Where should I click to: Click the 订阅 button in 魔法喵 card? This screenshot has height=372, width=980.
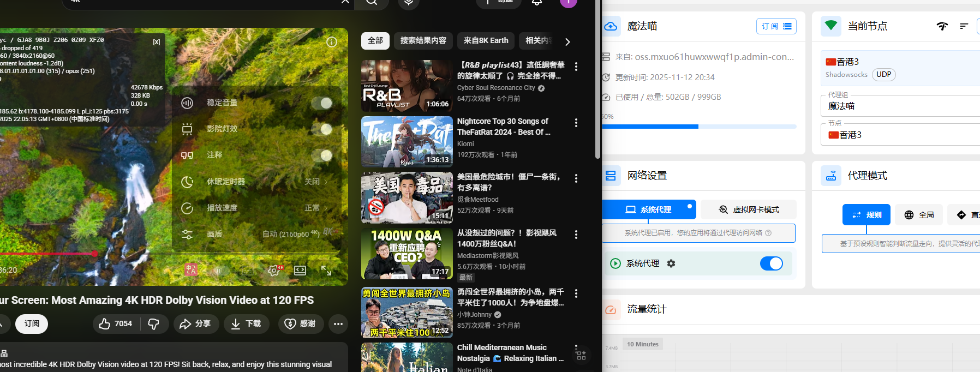[776, 26]
